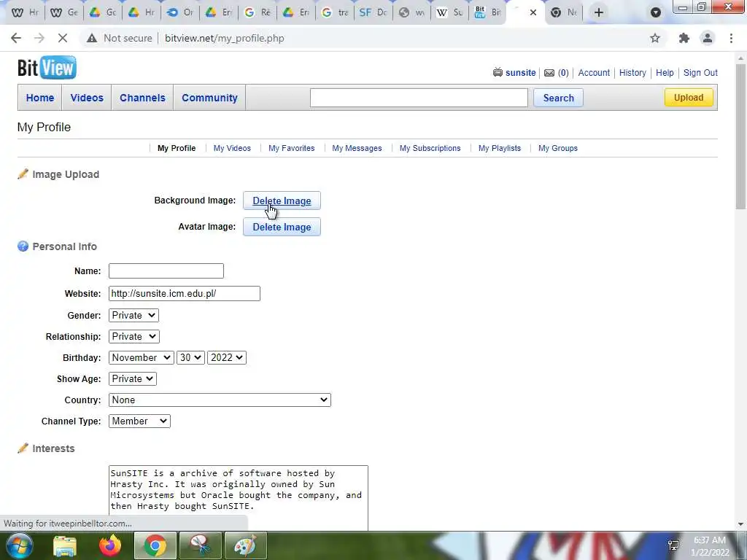Click the Name input field
747x560 pixels.
pyautogui.click(x=166, y=271)
